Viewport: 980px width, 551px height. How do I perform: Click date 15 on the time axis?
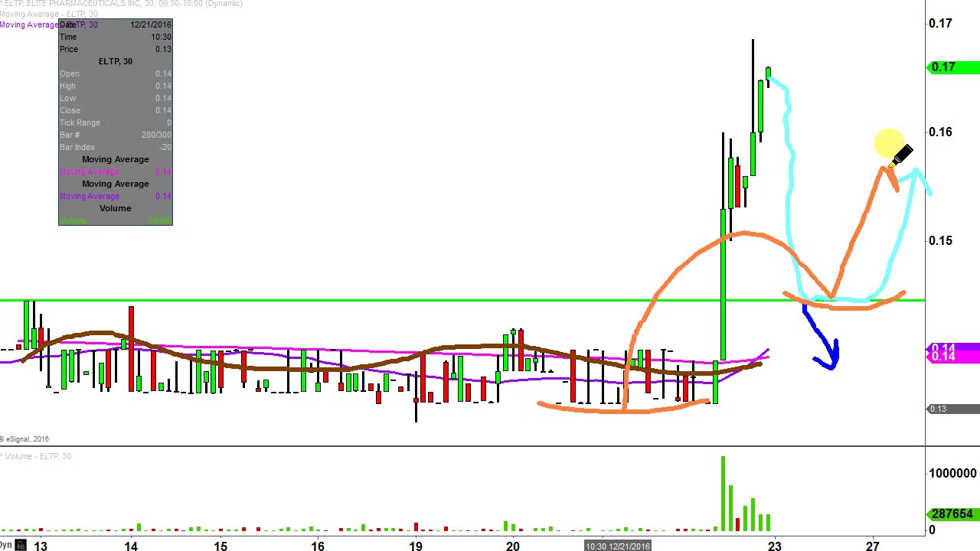tap(220, 546)
